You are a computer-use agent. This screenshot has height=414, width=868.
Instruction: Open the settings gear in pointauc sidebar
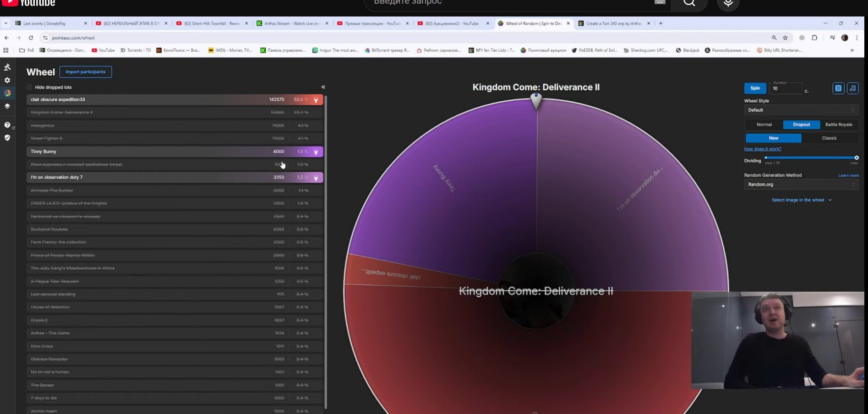click(x=7, y=80)
